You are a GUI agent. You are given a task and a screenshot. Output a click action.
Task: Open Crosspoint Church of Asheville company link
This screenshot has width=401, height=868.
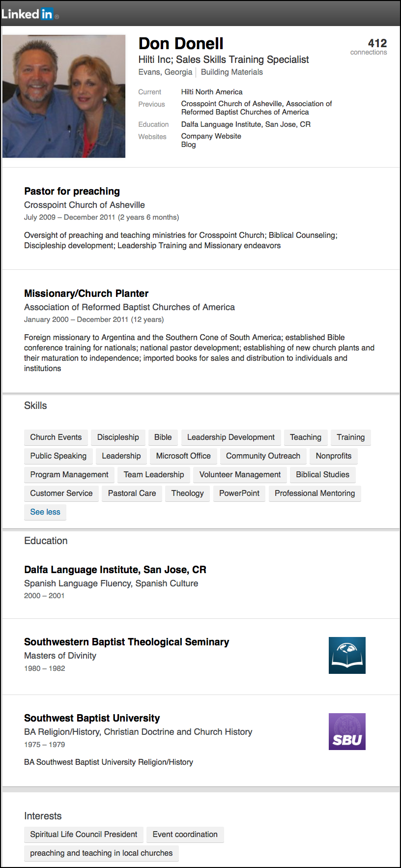(85, 205)
